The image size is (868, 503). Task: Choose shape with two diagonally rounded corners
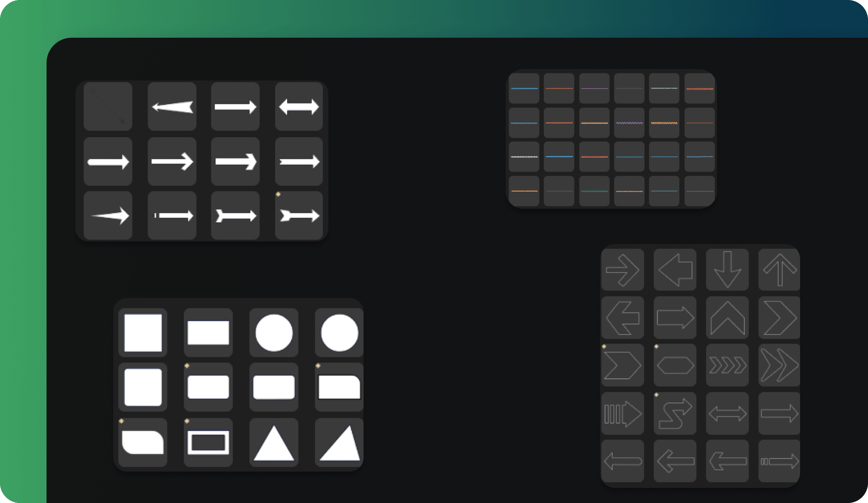click(143, 442)
